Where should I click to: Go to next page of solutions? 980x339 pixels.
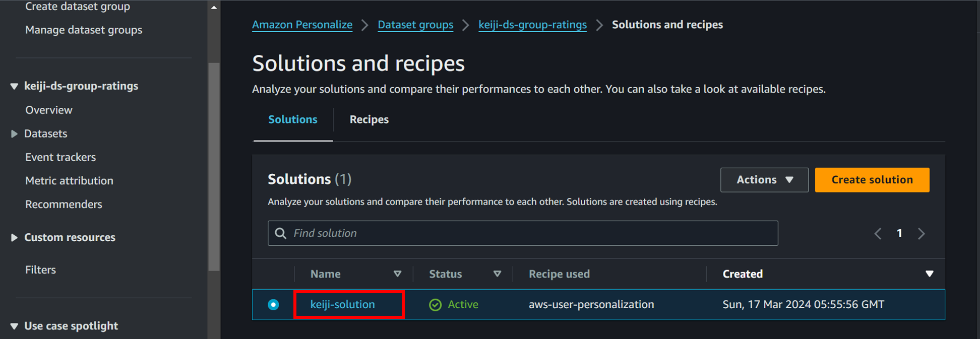[x=921, y=233]
